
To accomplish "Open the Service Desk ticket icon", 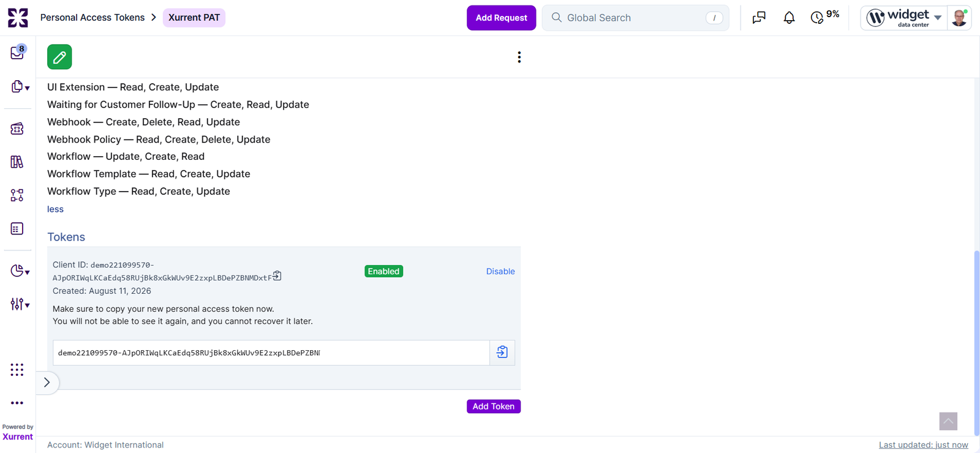I will (x=17, y=129).
